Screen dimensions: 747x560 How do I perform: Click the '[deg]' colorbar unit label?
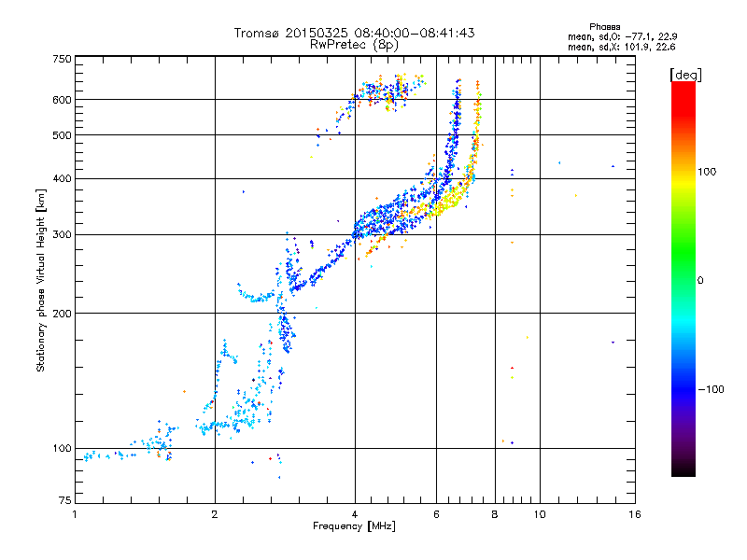[685, 75]
